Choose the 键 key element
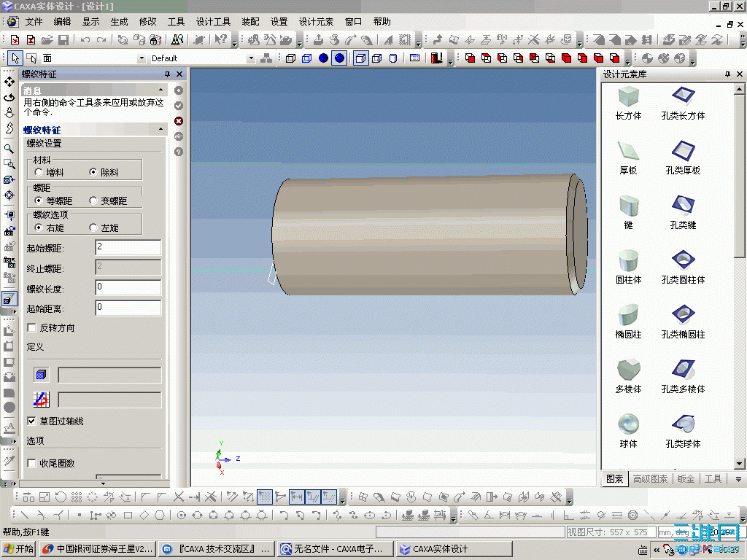This screenshot has height=560, width=747. point(628,213)
